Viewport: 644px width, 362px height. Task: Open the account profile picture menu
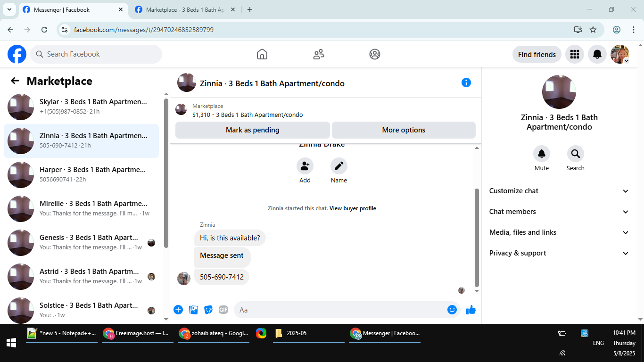[620, 54]
